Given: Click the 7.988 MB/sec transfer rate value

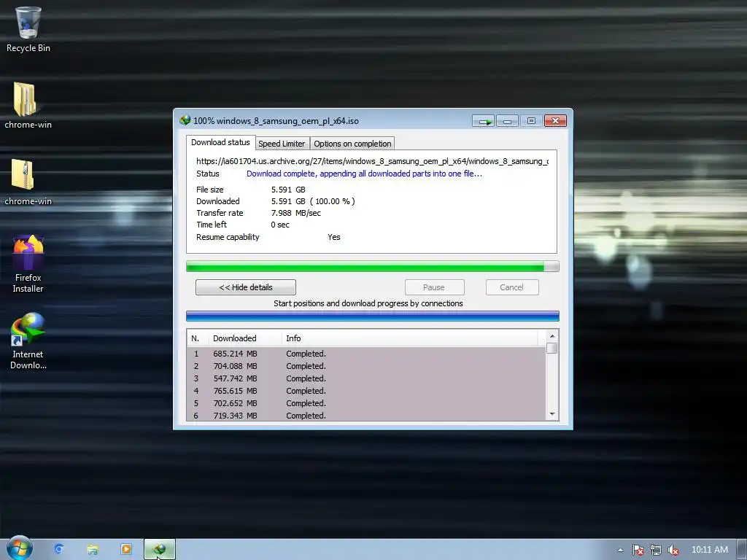Looking at the screenshot, I should 296,213.
